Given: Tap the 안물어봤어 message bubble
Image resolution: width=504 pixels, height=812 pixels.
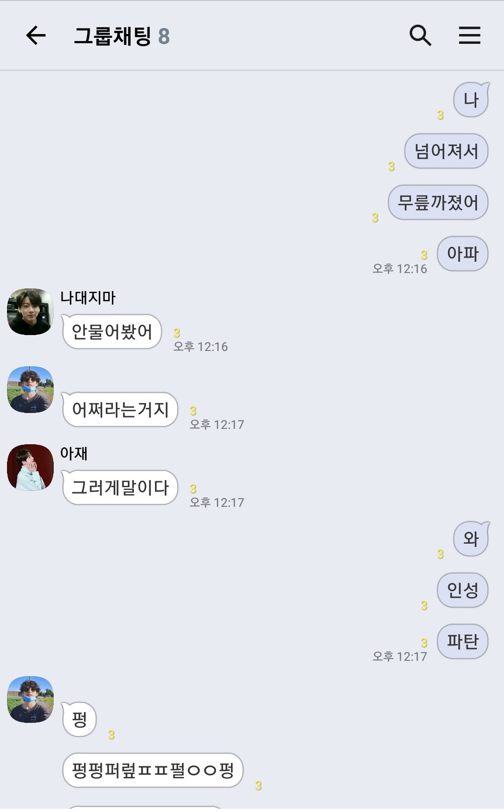Looking at the screenshot, I should pyautogui.click(x=112, y=332).
